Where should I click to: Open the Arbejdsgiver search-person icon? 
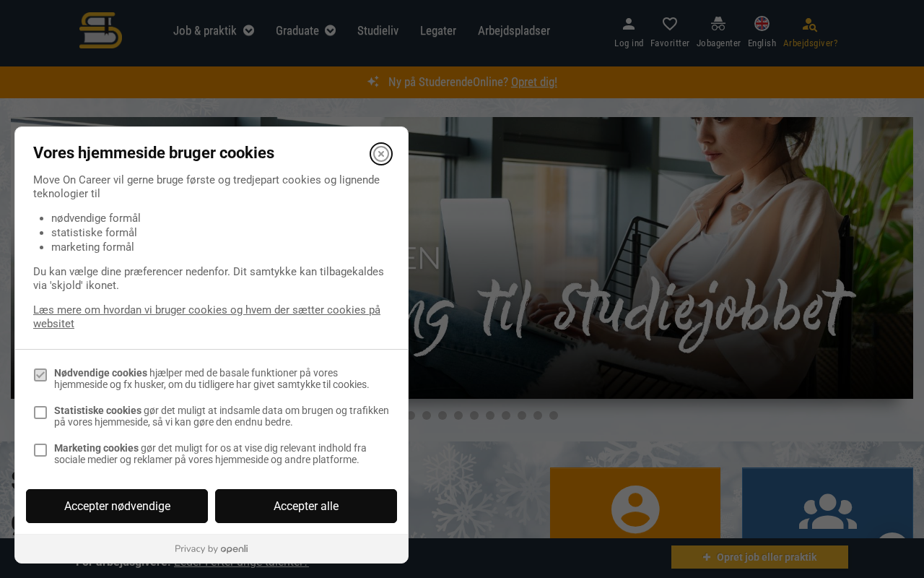810,24
